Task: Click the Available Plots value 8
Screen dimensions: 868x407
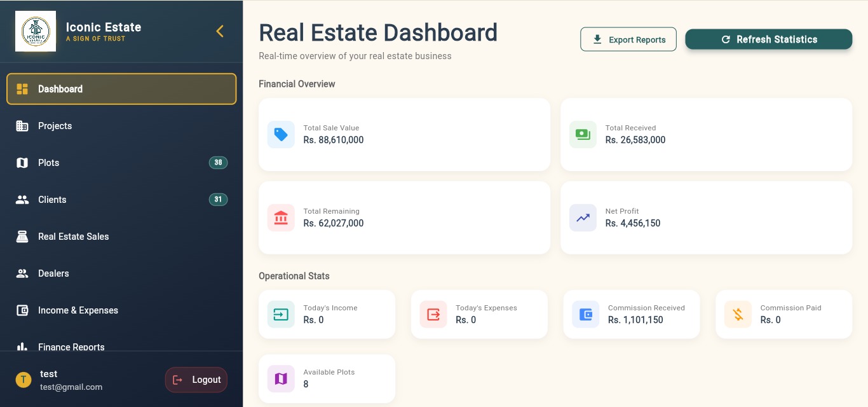Action: [306, 384]
